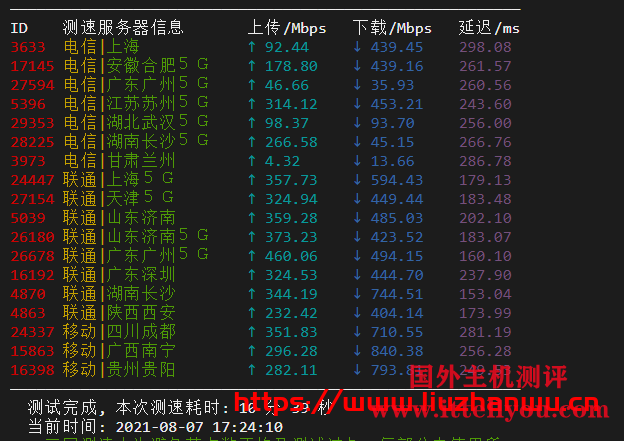Select server ID 26180
Image resolution: width=624 pixels, height=441 pixels.
(32, 237)
